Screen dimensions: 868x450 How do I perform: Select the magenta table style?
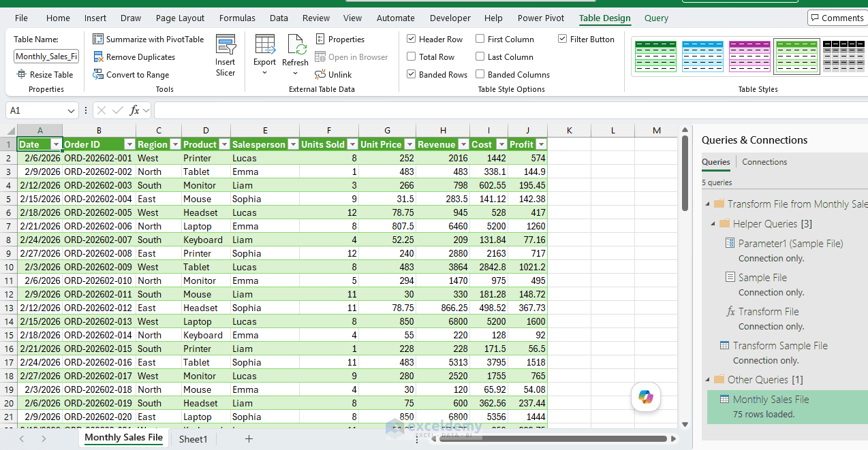point(749,57)
